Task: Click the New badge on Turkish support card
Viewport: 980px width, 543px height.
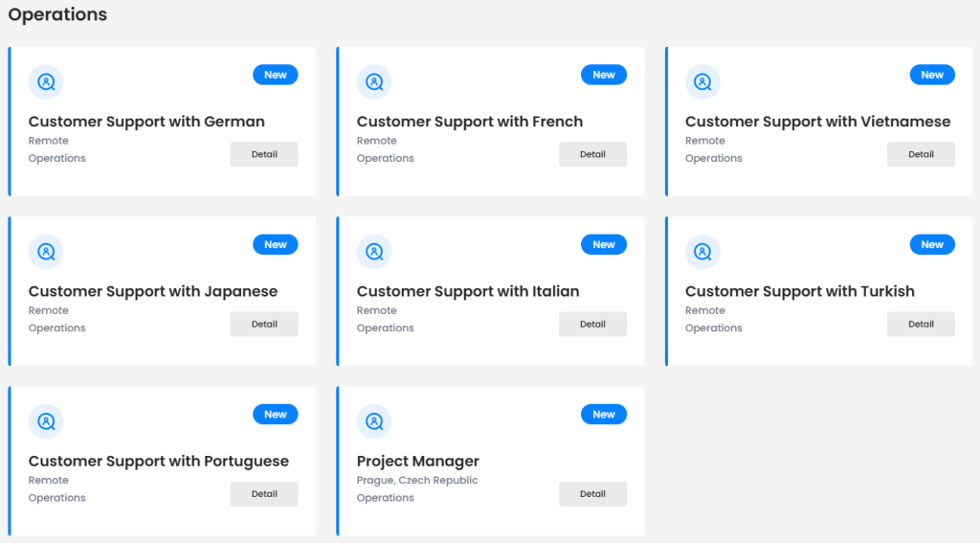Action: (x=932, y=245)
